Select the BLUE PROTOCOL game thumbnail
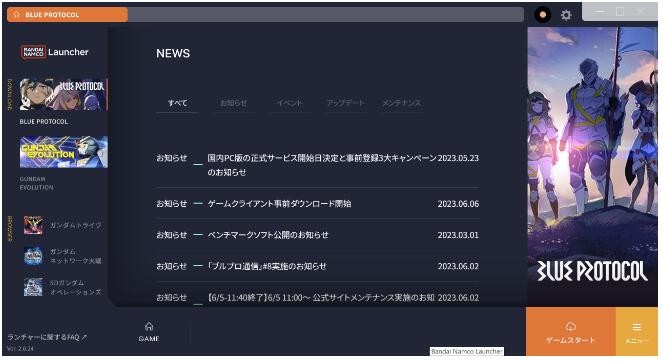Viewport: 663px width, 361px height. click(x=63, y=94)
